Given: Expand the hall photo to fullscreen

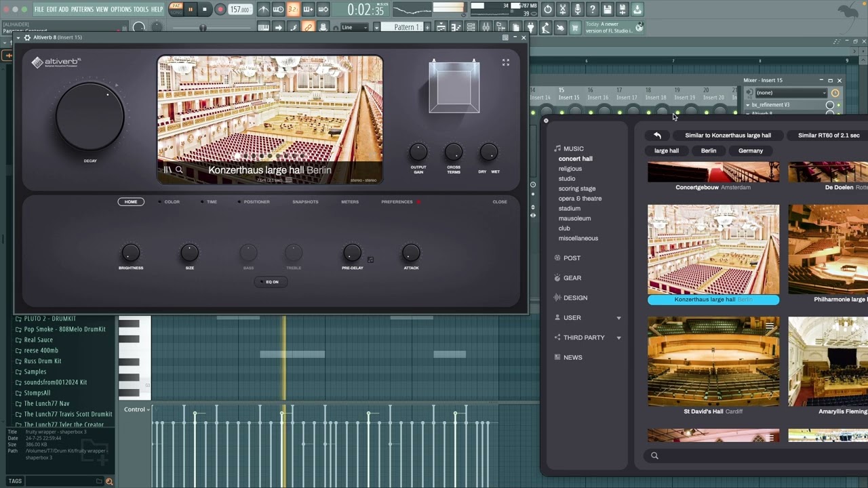Looking at the screenshot, I should (505, 62).
